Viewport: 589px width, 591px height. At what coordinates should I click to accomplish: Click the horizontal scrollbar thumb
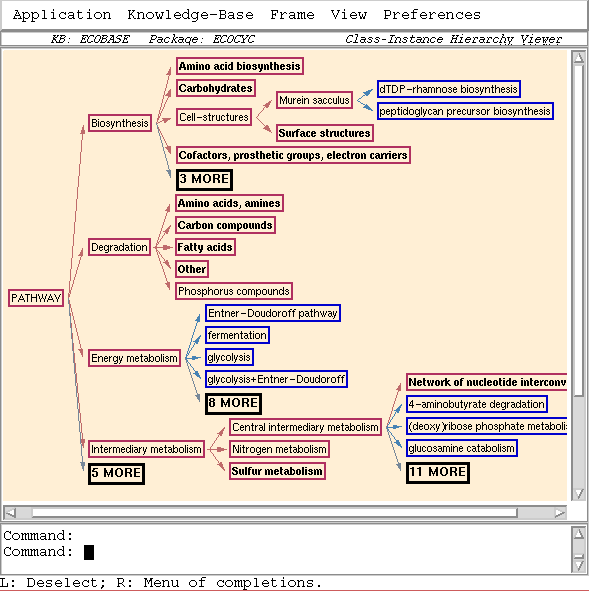pyautogui.click(x=275, y=513)
